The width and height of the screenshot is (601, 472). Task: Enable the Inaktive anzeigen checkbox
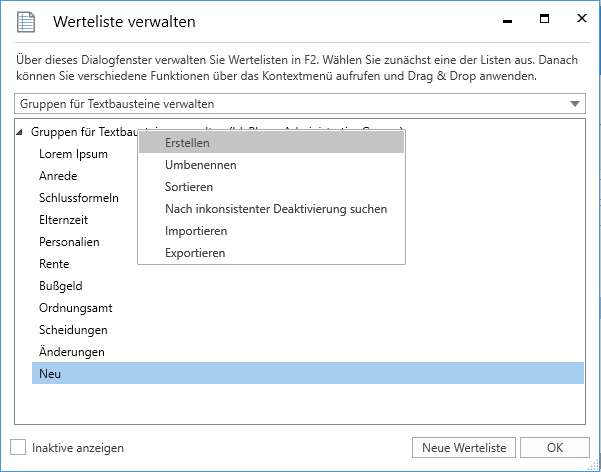(17, 448)
